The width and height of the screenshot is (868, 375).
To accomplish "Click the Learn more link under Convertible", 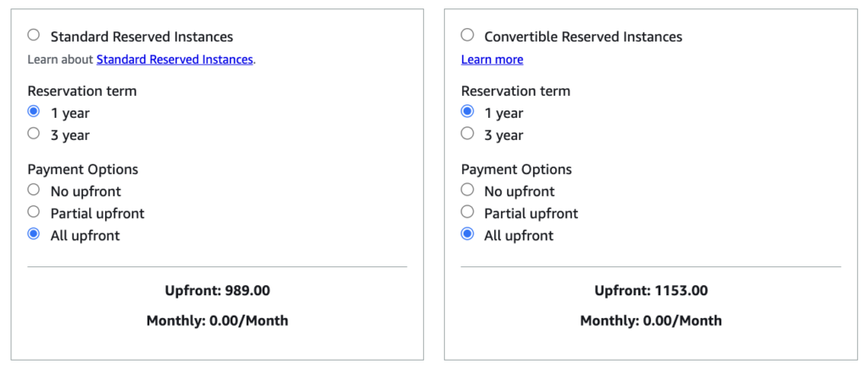I will coord(492,60).
